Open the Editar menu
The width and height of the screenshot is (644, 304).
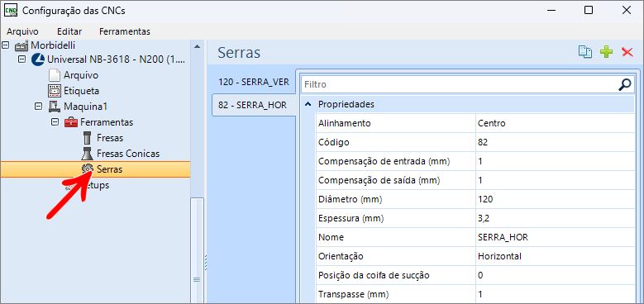pyautogui.click(x=69, y=31)
